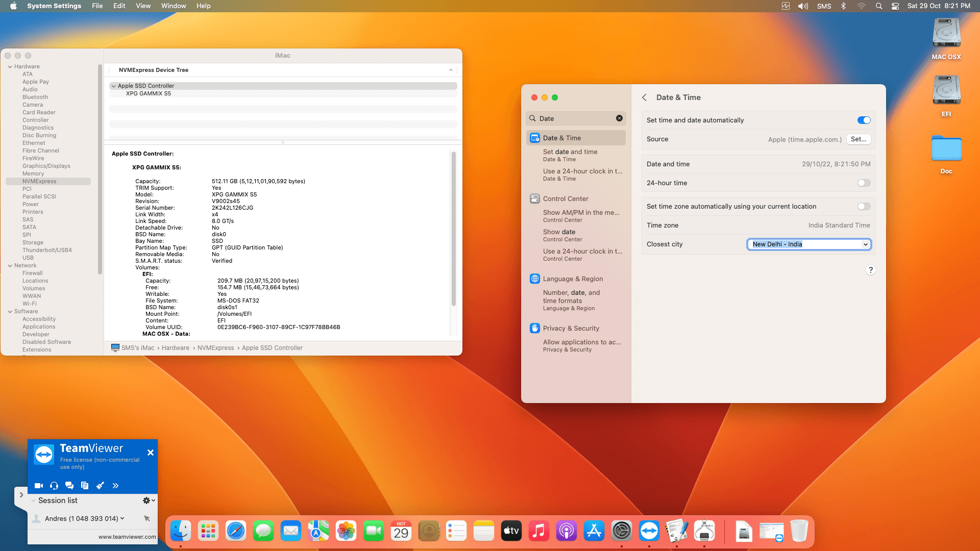Open TeamViewer audio/headset controls

[x=54, y=486]
